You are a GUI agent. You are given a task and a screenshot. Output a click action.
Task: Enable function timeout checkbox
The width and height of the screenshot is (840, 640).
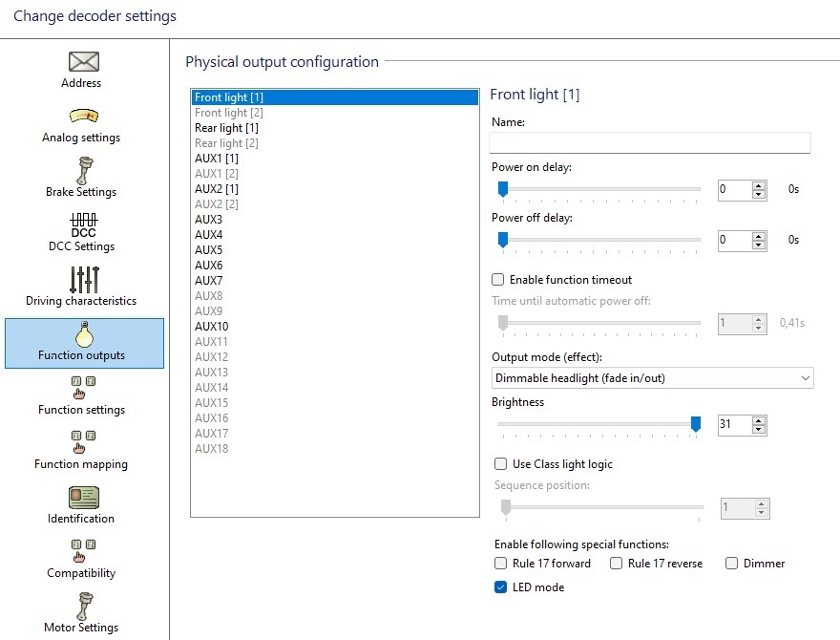pos(498,280)
